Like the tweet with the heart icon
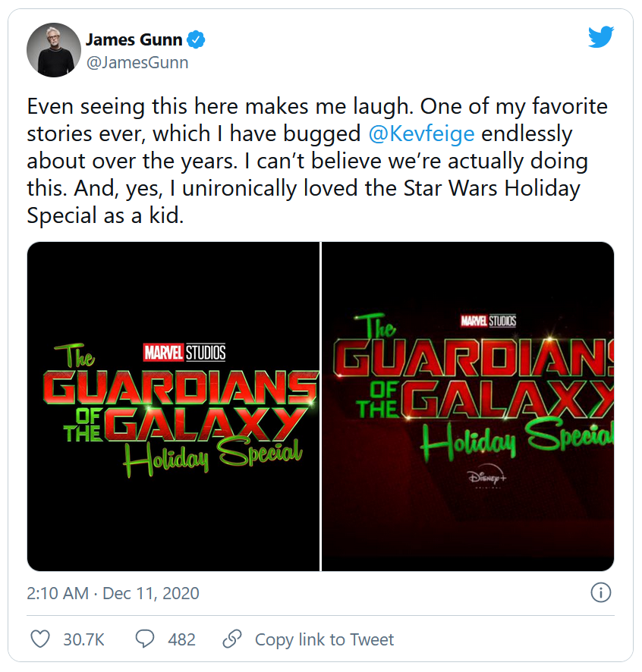 40,639
